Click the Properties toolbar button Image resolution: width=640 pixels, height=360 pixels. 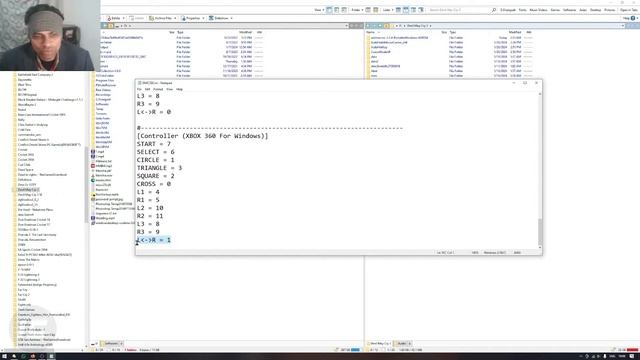tap(191, 18)
